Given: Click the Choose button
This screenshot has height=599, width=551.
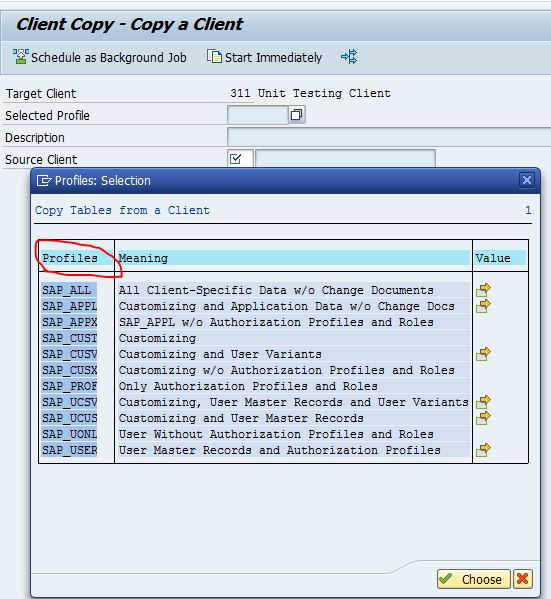Looking at the screenshot, I should [x=473, y=579].
